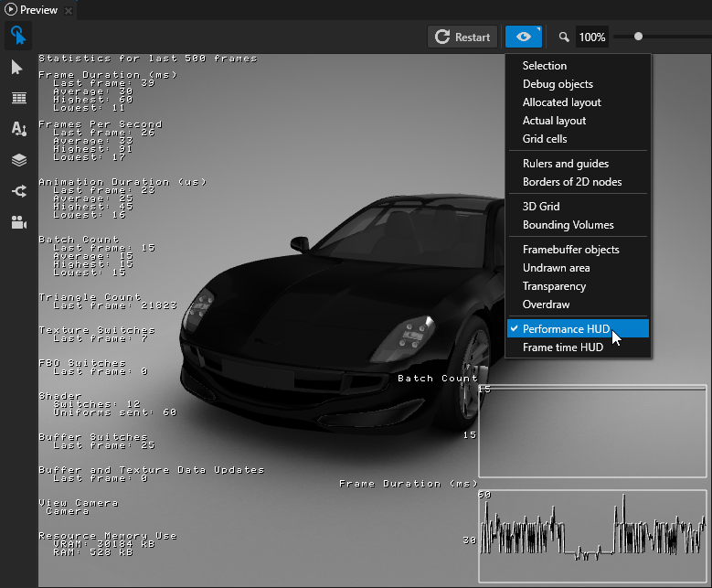The height and width of the screenshot is (588, 712).
Task: Open the 100% zoom level field
Action: pos(591,37)
